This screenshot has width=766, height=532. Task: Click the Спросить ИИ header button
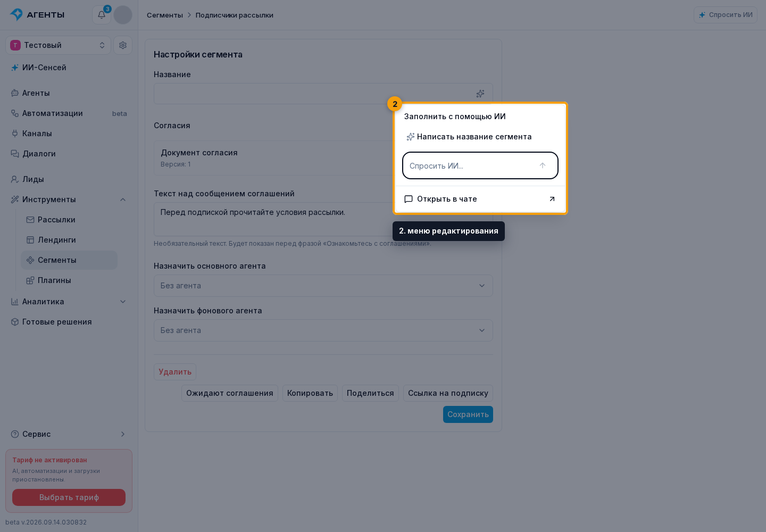(x=726, y=15)
